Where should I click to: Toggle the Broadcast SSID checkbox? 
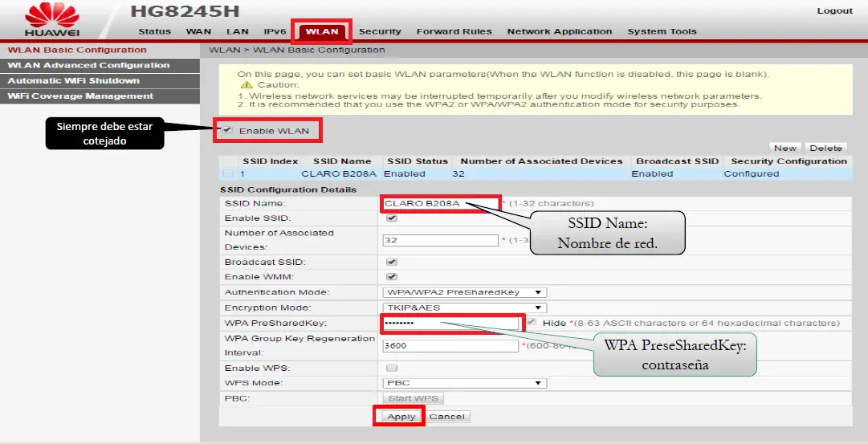[392, 262]
